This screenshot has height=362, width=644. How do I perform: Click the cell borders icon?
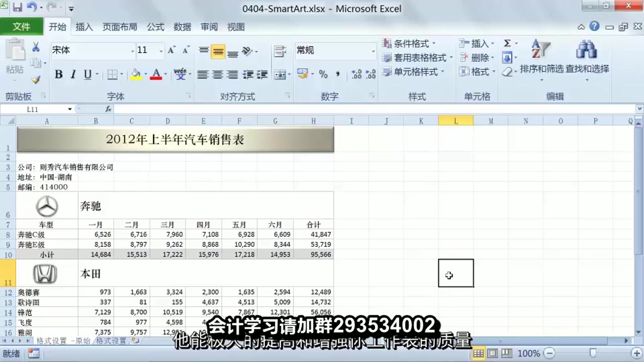pos(113,74)
